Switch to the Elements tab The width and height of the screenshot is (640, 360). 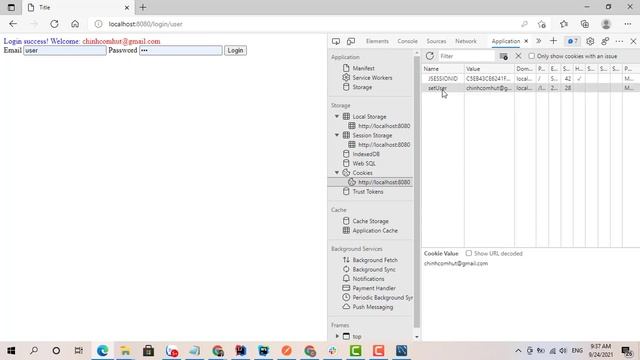pos(377,41)
